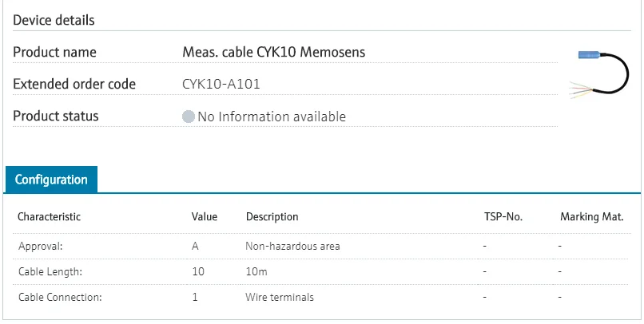
Task: Click the Wire terminals description
Action: click(x=280, y=297)
